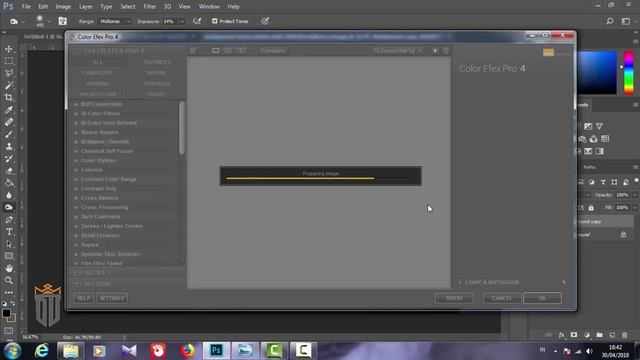Screen dimensions: 640x360
Task: Select the Paint Bucket tool
Action: (9, 183)
